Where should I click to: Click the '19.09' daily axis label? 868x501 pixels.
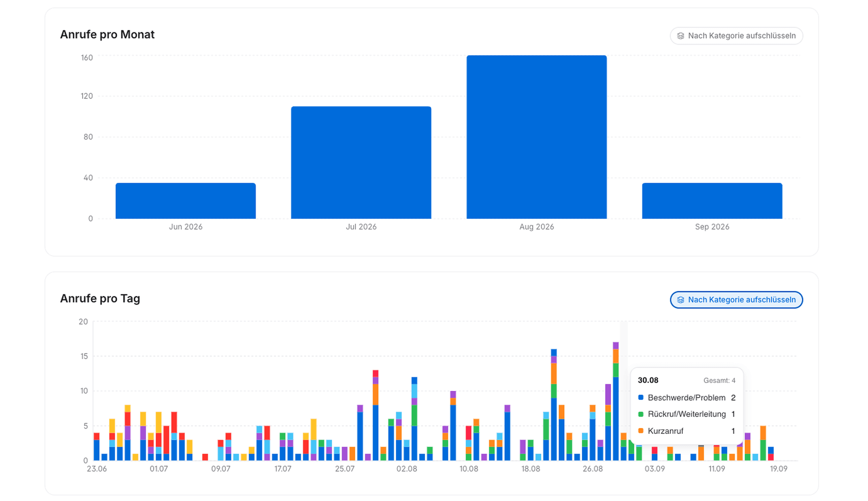point(778,469)
